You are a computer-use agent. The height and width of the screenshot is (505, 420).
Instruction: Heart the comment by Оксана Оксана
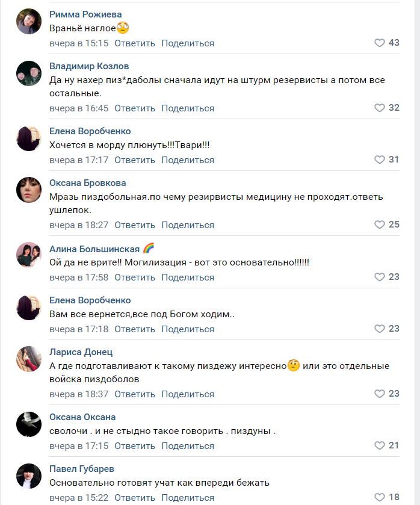pos(380,446)
